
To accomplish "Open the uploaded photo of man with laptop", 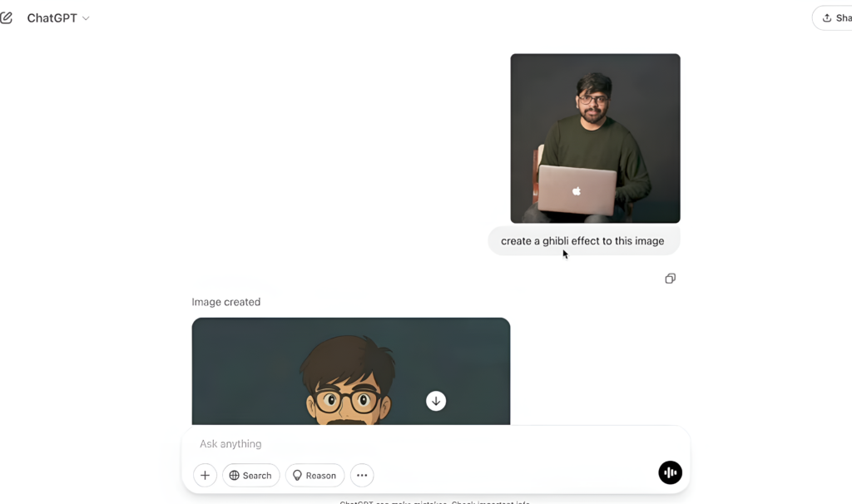I will (595, 138).
